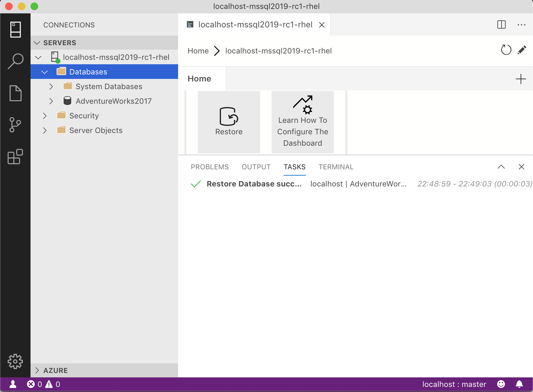The image size is (533, 392).
Task: Click the Server Objects folder icon
Action: click(61, 130)
